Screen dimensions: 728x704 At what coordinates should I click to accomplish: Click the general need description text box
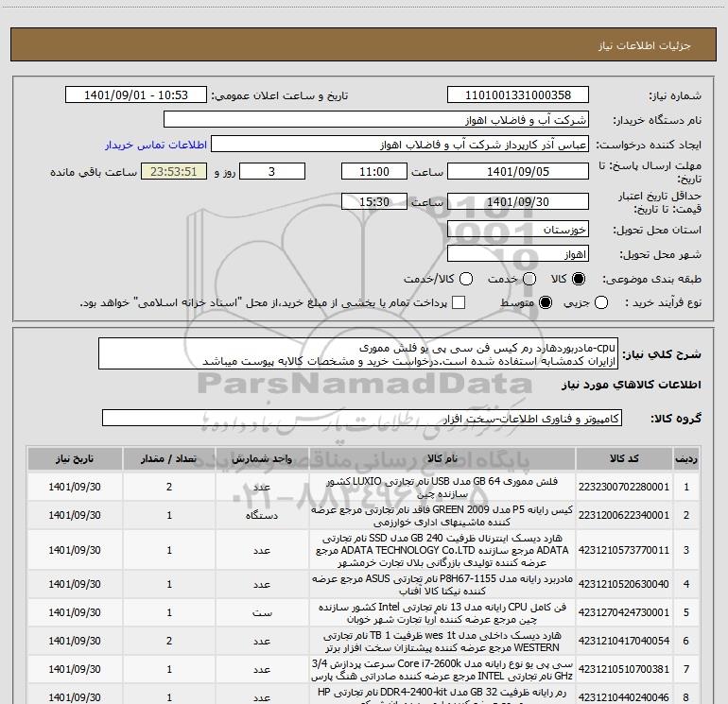[358, 353]
